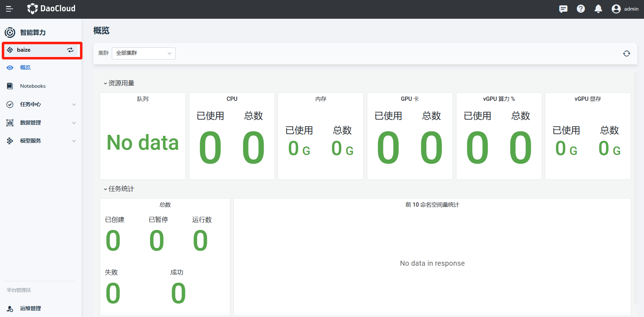Click the 集群 filter label

(x=103, y=53)
